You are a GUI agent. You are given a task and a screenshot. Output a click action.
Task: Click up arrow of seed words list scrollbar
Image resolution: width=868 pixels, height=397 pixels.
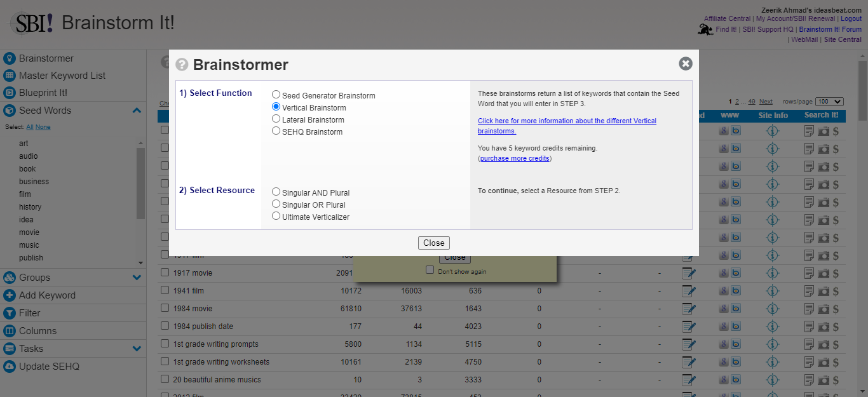[140, 143]
